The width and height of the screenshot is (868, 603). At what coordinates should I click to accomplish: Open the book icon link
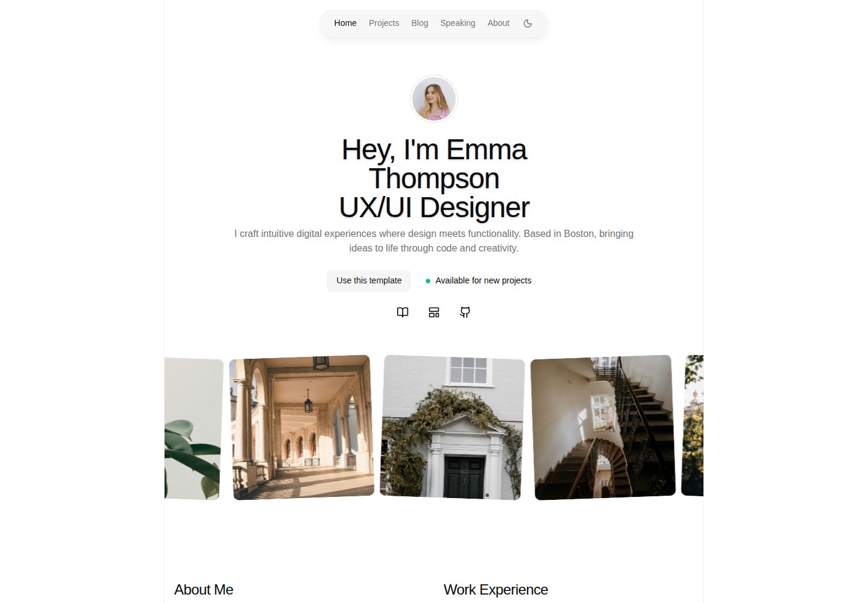[x=403, y=312]
